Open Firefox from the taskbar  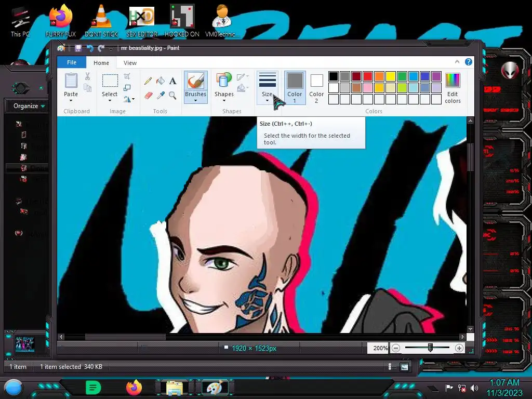pos(134,388)
